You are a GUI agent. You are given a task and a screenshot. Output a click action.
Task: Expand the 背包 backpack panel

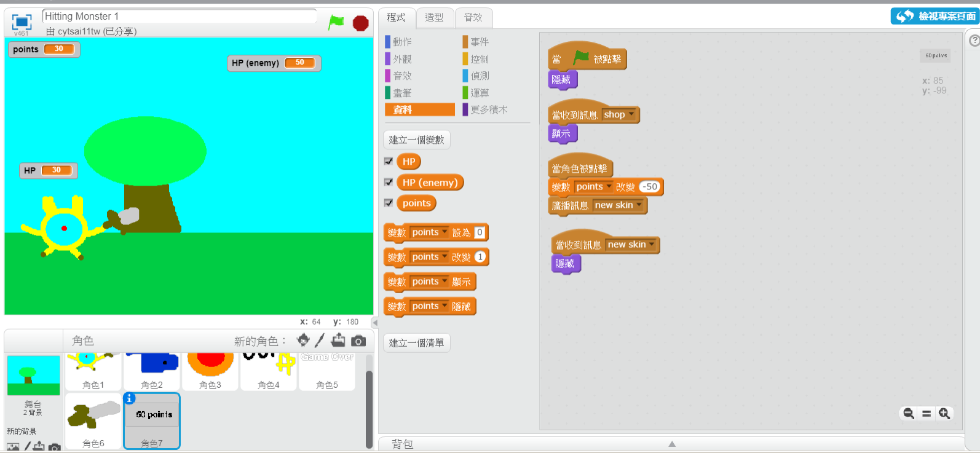click(671, 444)
